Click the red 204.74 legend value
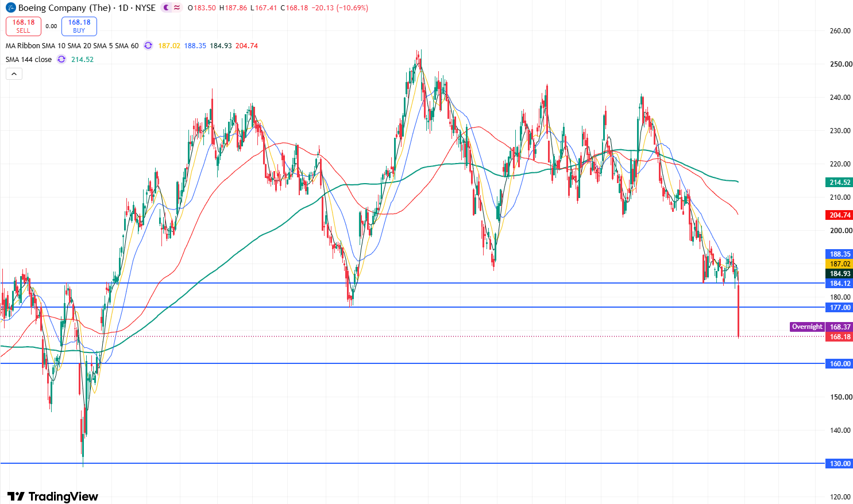This screenshot has height=504, width=853. (x=246, y=46)
